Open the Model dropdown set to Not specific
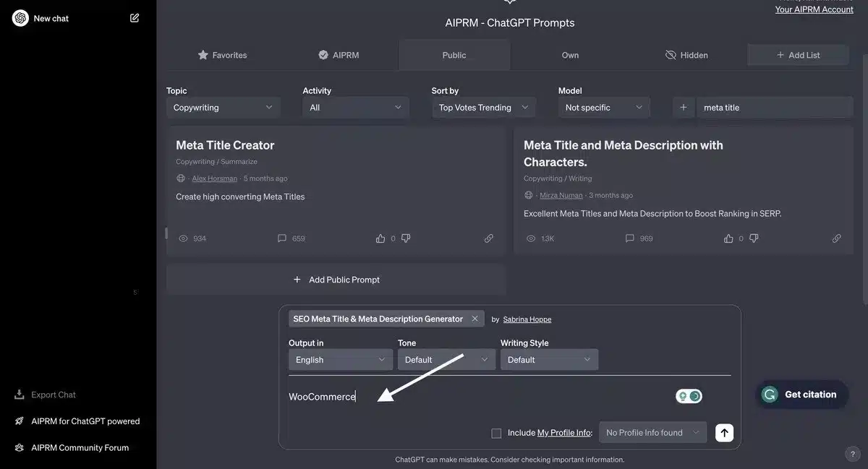This screenshot has width=868, height=469. tap(604, 108)
